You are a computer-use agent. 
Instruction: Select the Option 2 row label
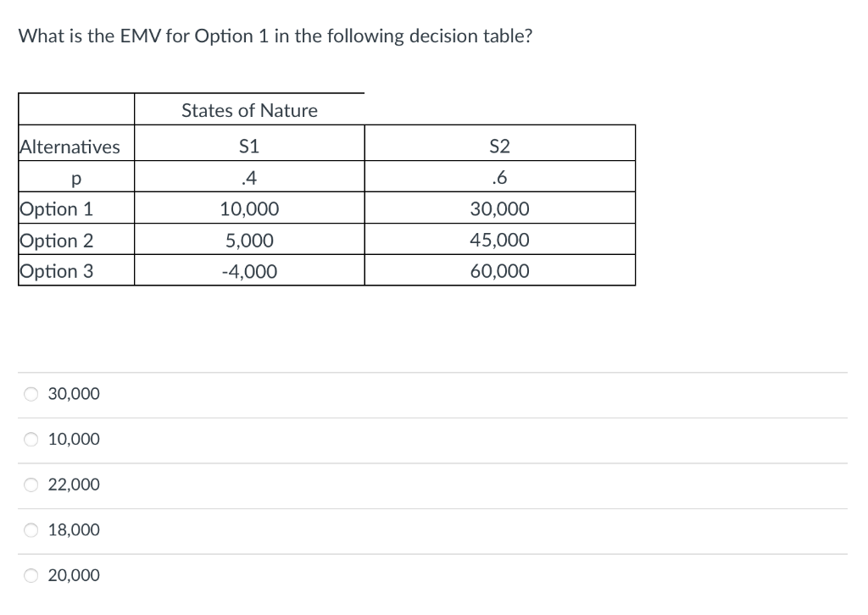coord(56,240)
